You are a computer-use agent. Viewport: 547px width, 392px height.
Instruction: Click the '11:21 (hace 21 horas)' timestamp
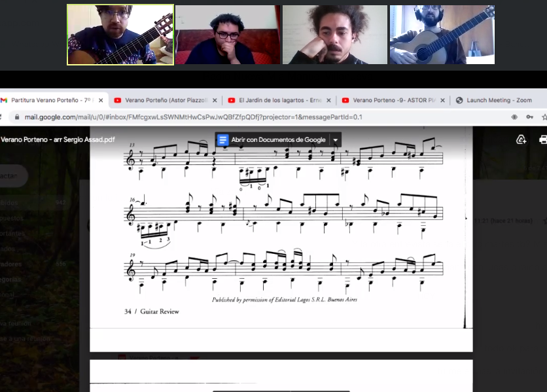[x=503, y=221]
